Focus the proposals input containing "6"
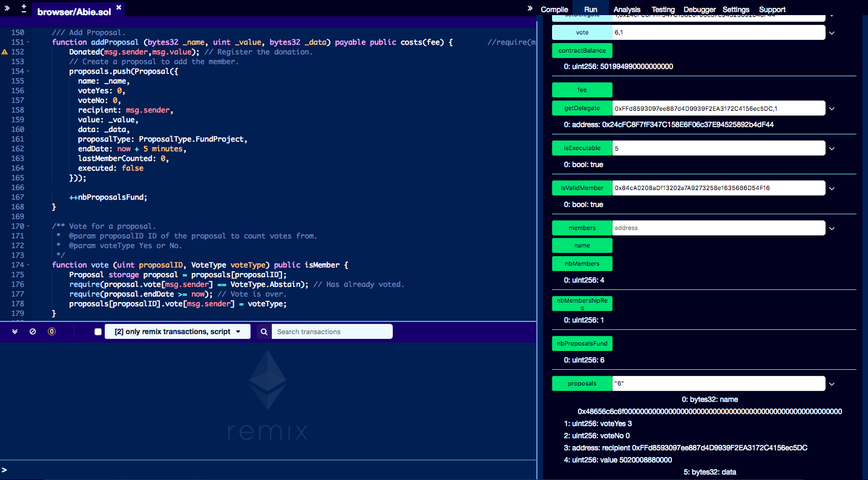Screen dimensions: 868x480 [x=718, y=384]
